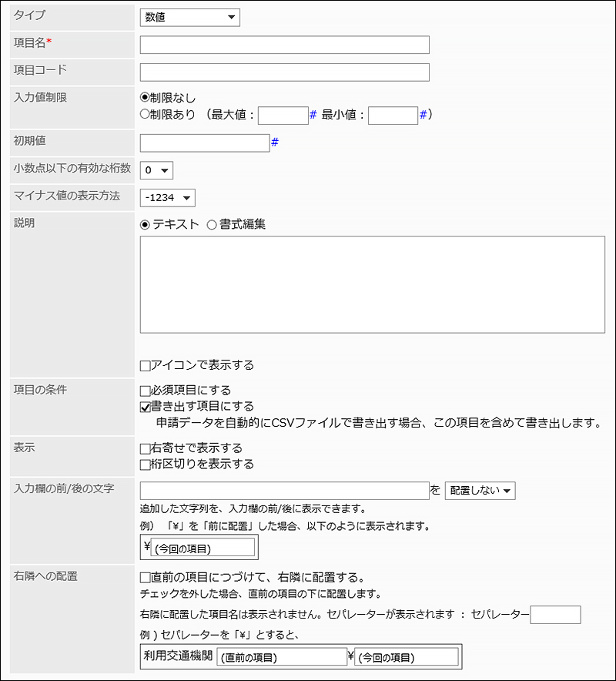Image resolution: width=616 pixels, height=681 pixels.
Task: Click the 右隣への配置 row label
Action: (45, 576)
